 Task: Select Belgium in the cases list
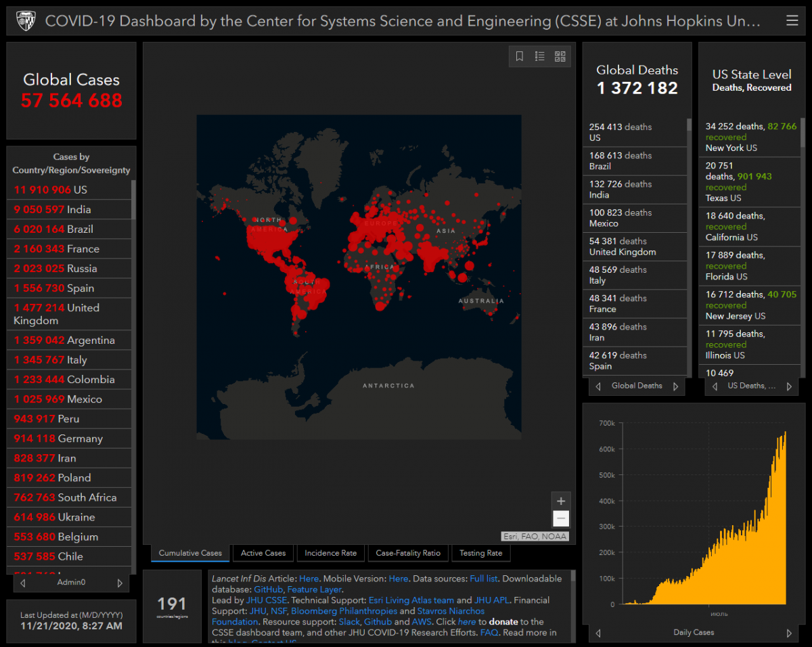(x=69, y=536)
